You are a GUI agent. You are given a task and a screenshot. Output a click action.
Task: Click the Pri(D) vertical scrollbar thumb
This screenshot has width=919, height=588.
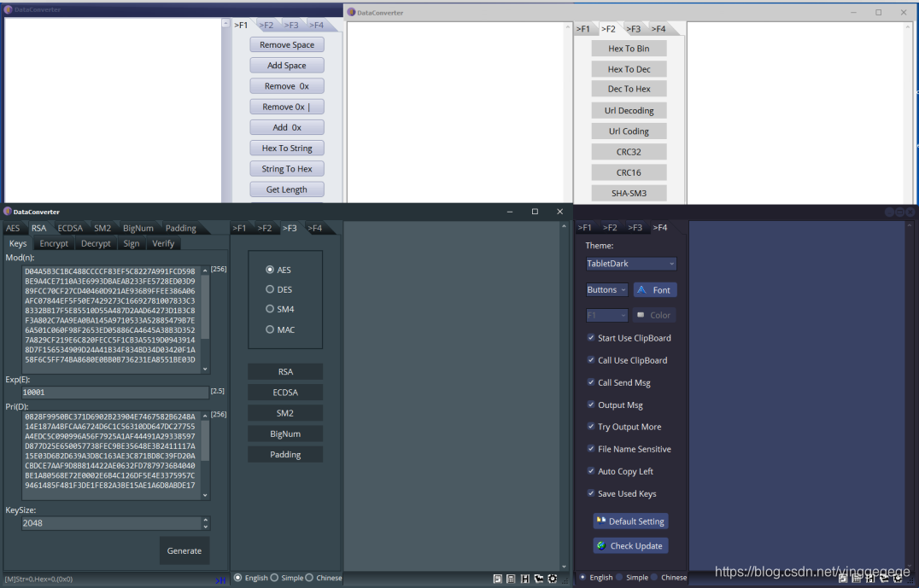pyautogui.click(x=205, y=440)
